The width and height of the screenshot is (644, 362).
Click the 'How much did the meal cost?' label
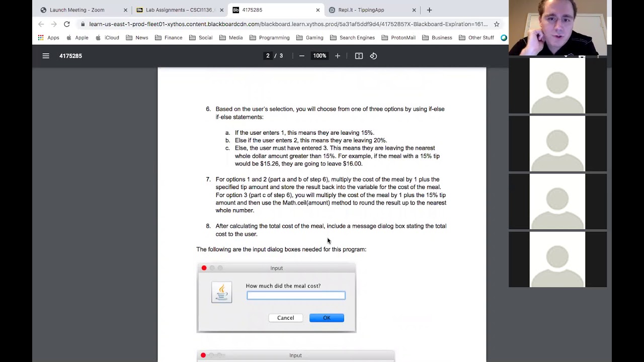coord(283,286)
